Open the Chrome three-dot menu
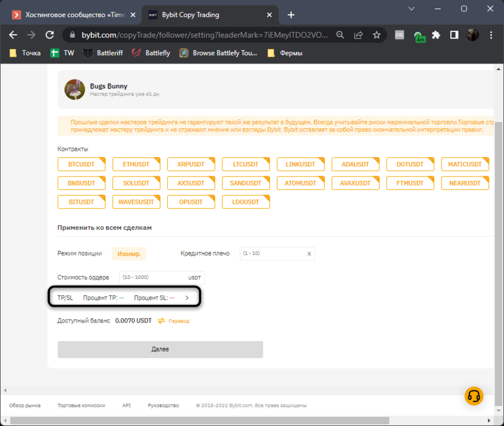Image resolution: width=504 pixels, height=426 pixels. tap(491, 35)
